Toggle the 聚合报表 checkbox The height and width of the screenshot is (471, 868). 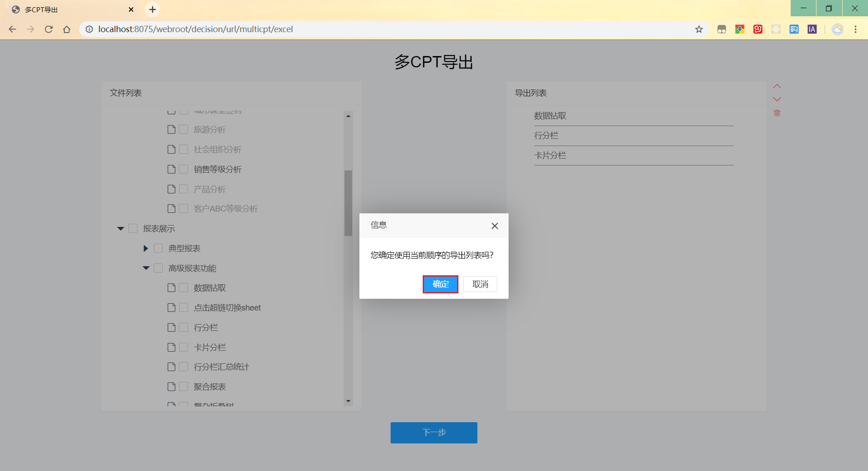click(184, 386)
